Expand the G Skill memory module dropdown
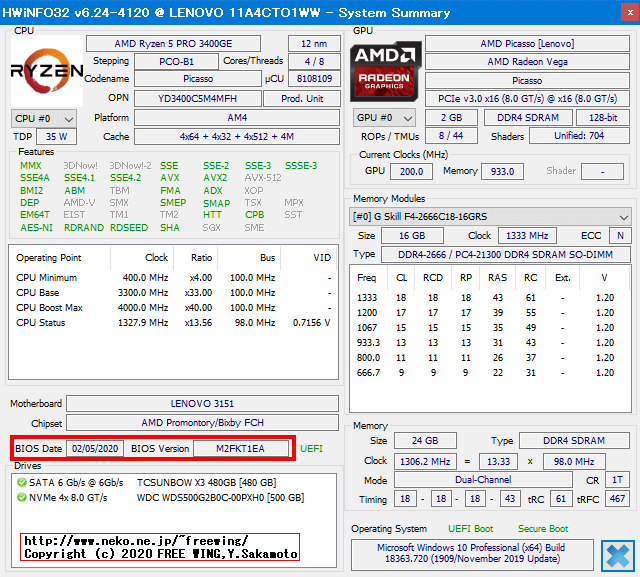 [490, 217]
